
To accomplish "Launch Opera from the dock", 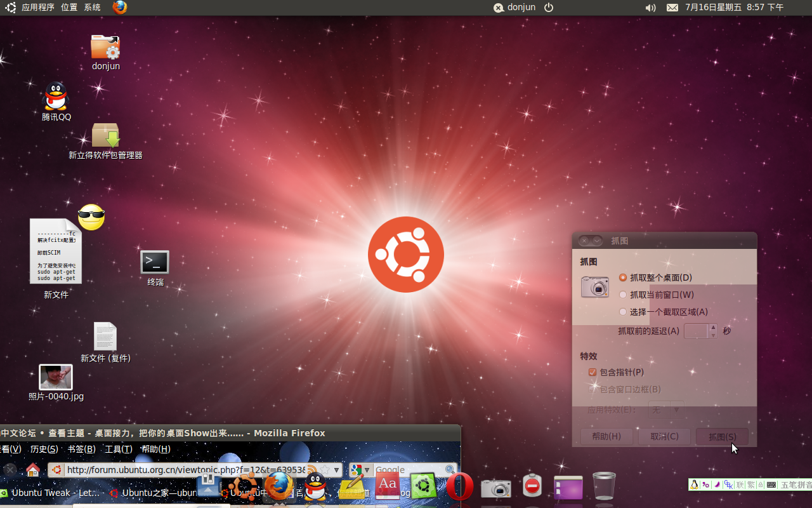I will pos(459,487).
